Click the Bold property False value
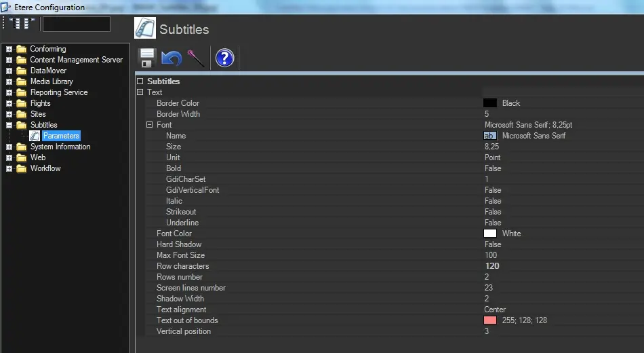Image resolution: width=644 pixels, height=353 pixels. click(x=493, y=168)
